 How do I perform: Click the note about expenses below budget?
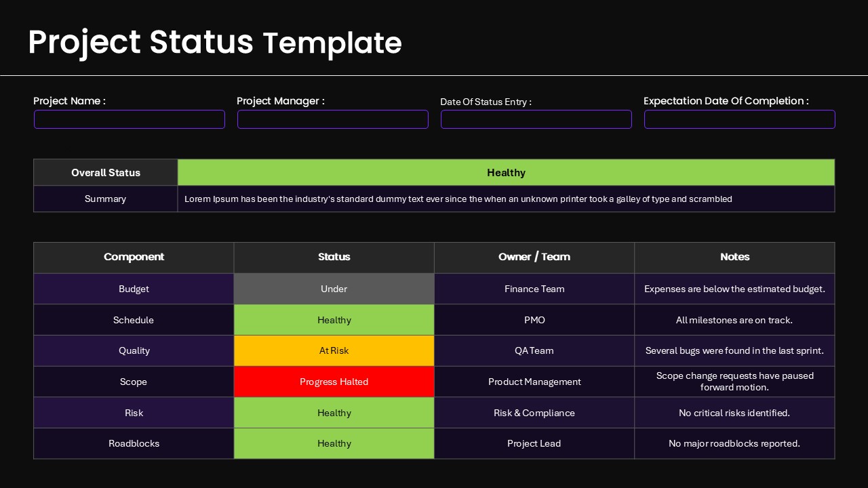click(x=734, y=289)
